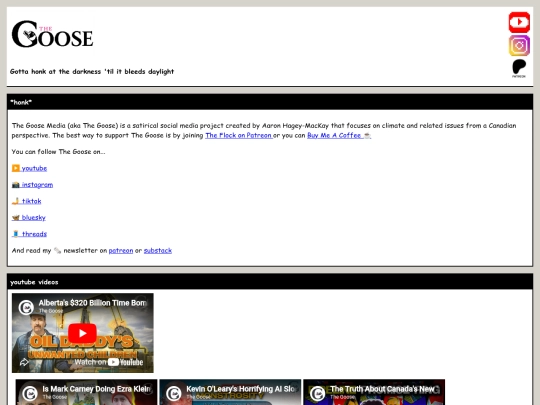Open the Patreon icon in header
The width and height of the screenshot is (540, 405).
(x=519, y=69)
